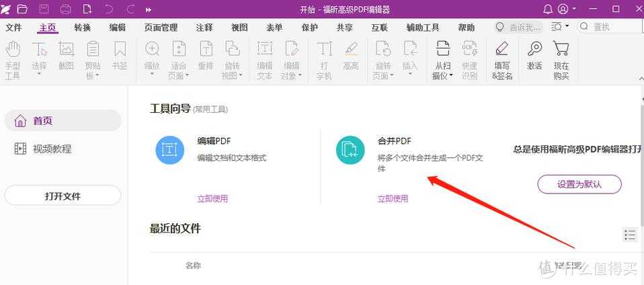Open the 文件 menu

coord(13,28)
